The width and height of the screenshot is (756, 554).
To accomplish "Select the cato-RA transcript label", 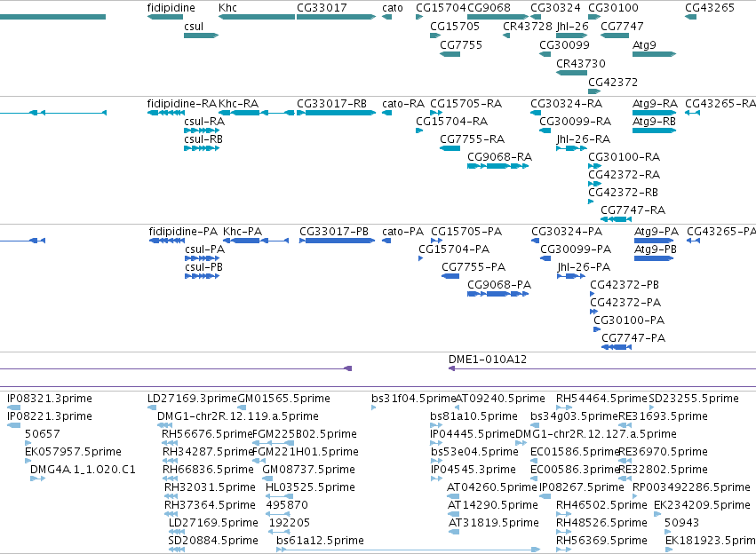I will click(x=403, y=104).
